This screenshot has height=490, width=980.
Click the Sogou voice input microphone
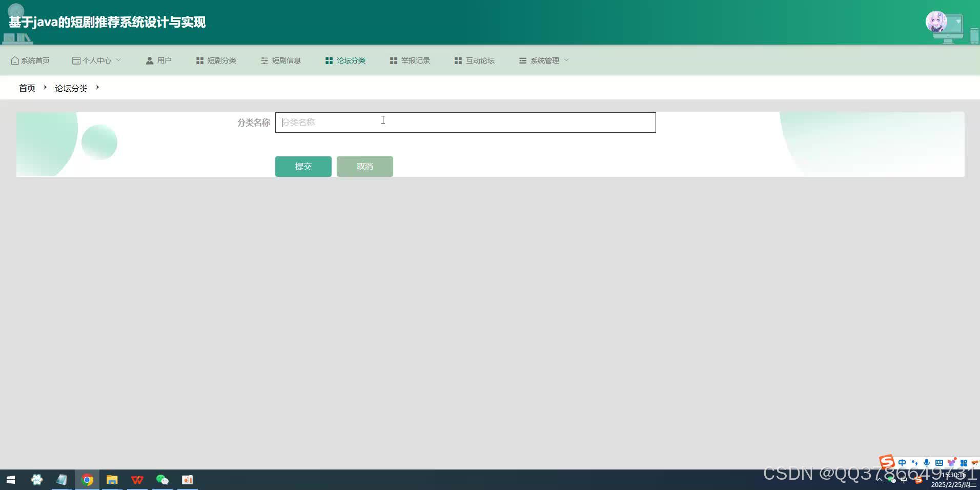point(927,463)
